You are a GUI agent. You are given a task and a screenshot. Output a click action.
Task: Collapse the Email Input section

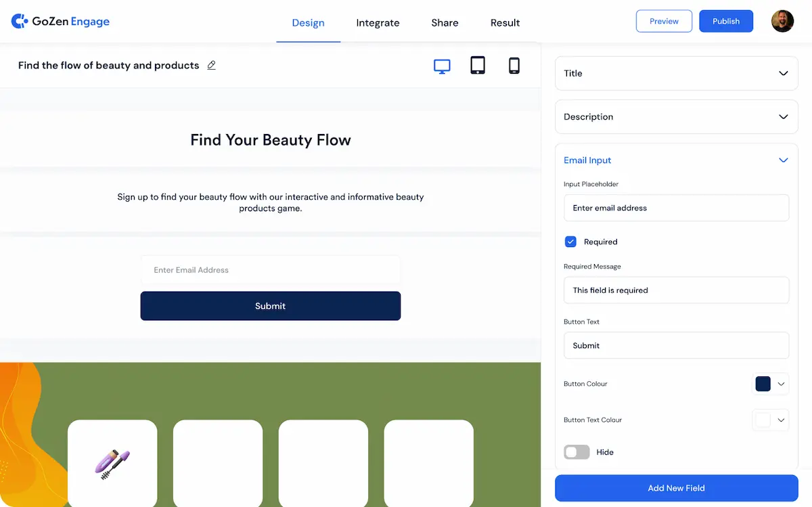[x=783, y=160]
